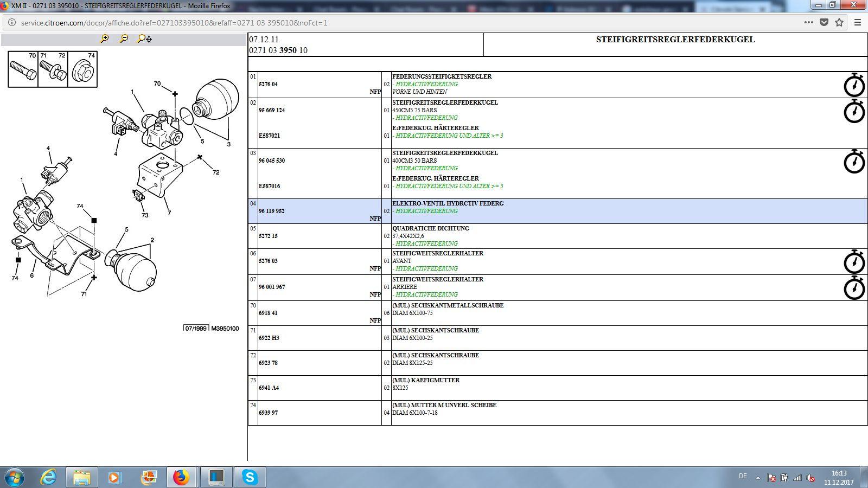This screenshot has width=868, height=488.
Task: Click the diagram code M3950100
Action: tap(225, 329)
